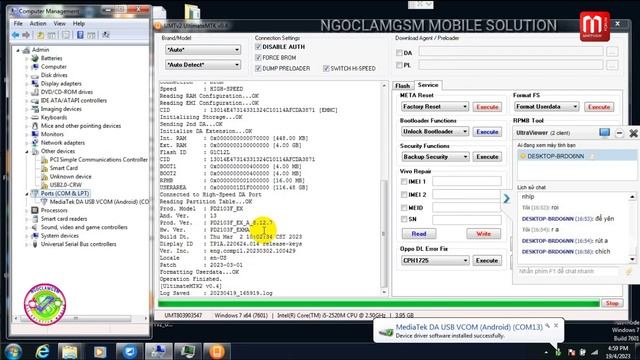
Task: Open the *Auto Detect* model dropdown
Action: pos(203,64)
